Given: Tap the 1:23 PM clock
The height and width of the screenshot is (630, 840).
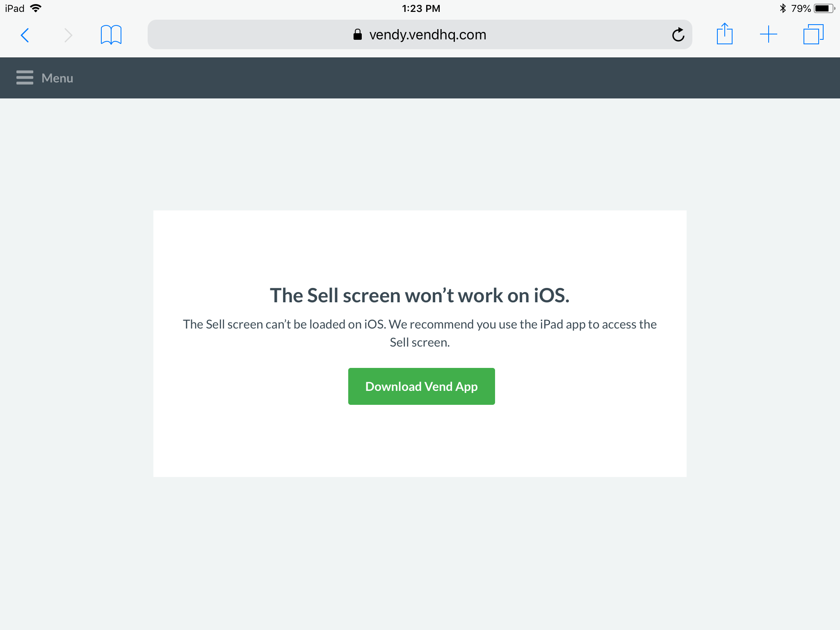Looking at the screenshot, I should pos(421,9).
